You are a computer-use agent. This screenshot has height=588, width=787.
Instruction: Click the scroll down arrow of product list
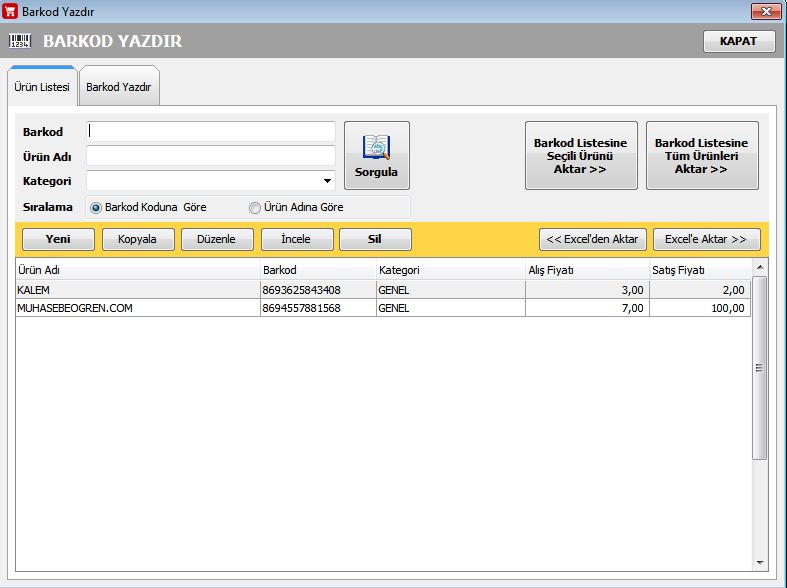[760, 562]
